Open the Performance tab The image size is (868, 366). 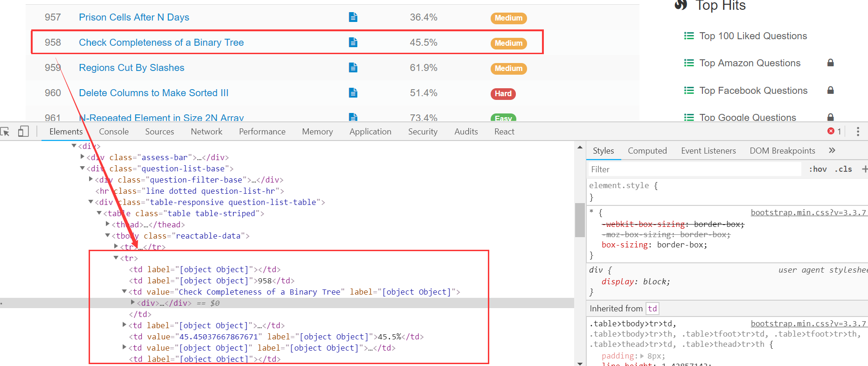[262, 132]
